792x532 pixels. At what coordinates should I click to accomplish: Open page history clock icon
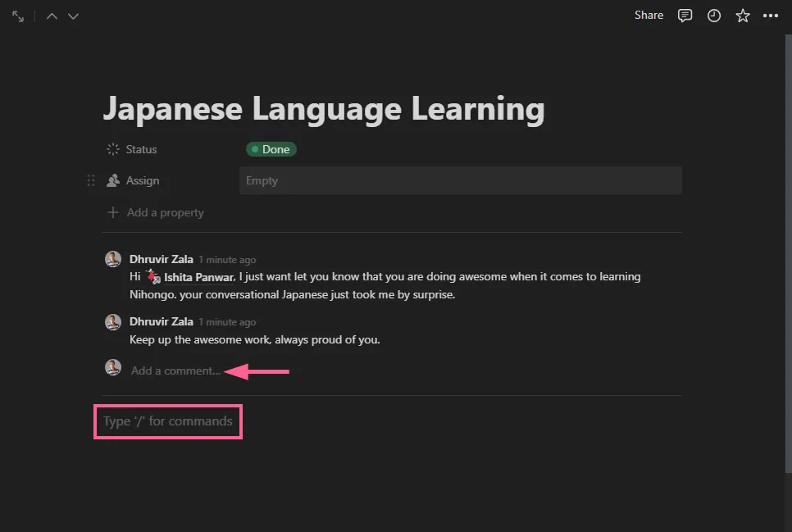click(714, 16)
